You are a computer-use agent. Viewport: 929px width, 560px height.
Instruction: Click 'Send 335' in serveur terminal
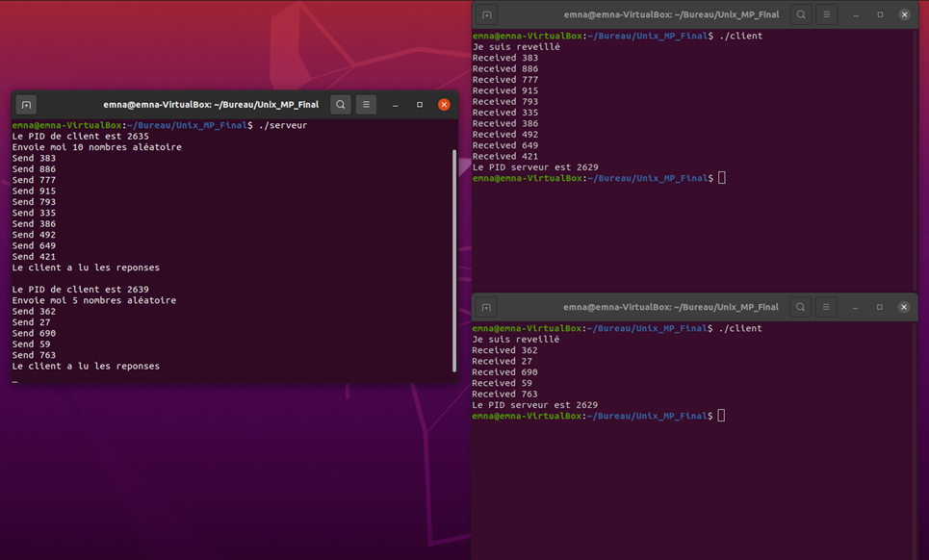coord(34,213)
